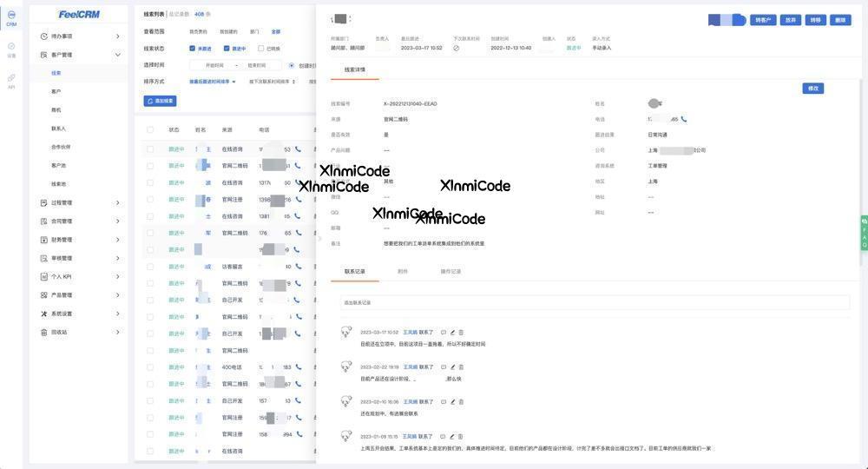This screenshot has height=469, width=868.
Task: Click the 转客户 button
Action: (762, 19)
